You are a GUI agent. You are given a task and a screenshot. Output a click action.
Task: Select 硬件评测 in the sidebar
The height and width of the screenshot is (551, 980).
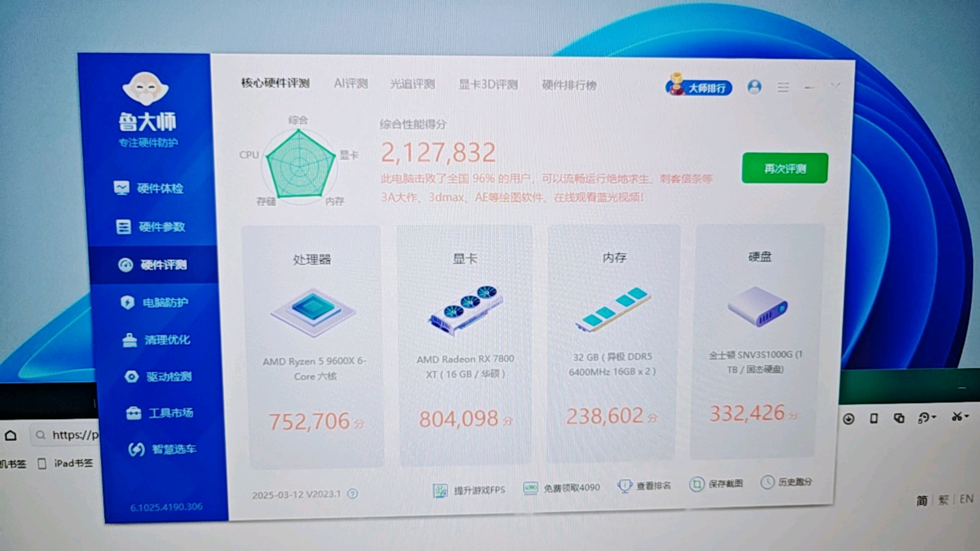[153, 264]
